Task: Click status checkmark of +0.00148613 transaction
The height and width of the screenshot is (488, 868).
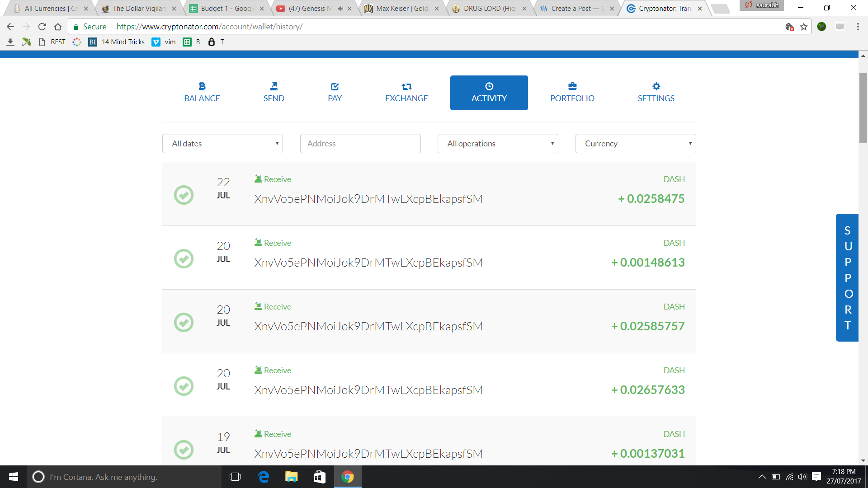Action: (184, 258)
